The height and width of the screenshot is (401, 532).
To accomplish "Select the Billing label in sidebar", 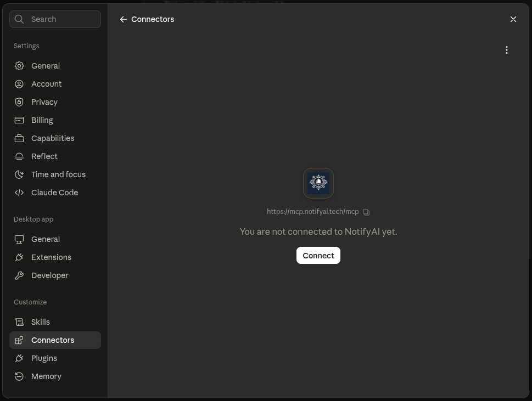I will click(42, 120).
